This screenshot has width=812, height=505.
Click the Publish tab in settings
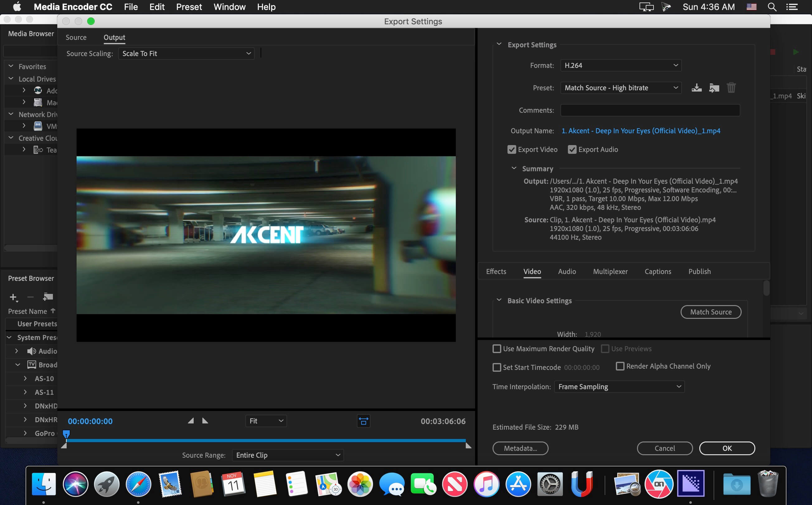pos(699,271)
